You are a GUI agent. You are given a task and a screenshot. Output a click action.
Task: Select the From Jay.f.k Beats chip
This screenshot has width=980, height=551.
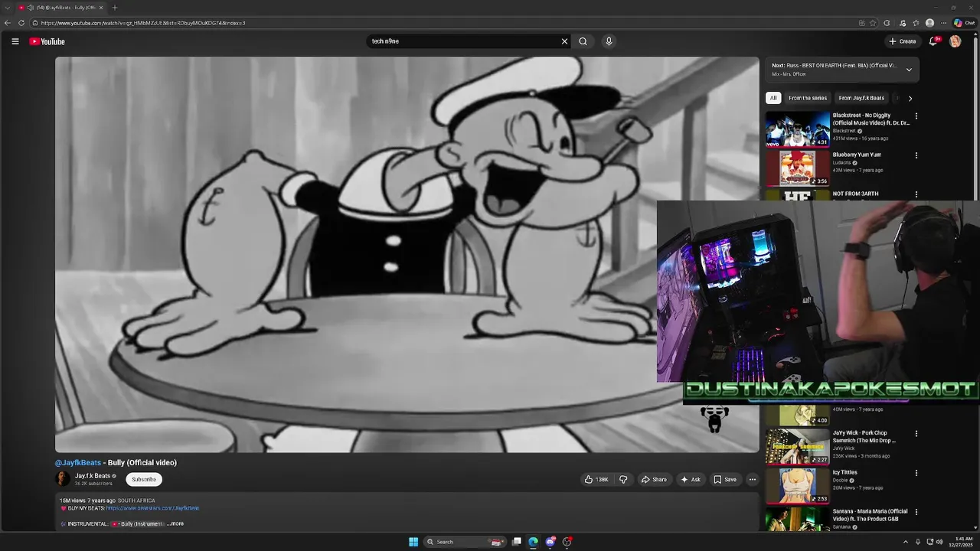coord(861,98)
